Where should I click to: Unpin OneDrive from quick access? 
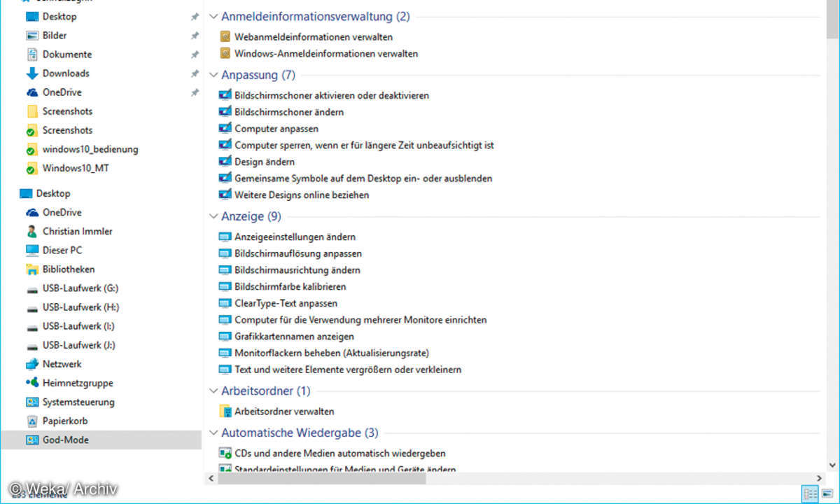(x=195, y=92)
